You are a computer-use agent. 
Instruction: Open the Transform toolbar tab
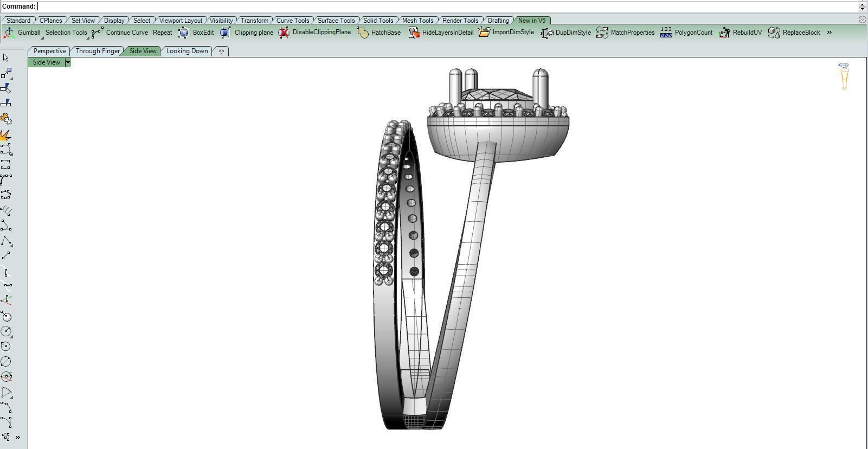point(254,21)
